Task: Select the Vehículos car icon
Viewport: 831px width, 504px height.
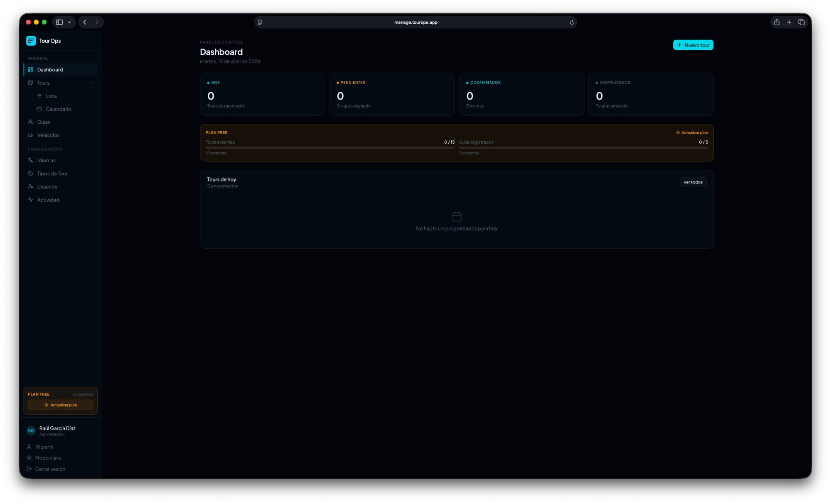Action: tap(30, 135)
